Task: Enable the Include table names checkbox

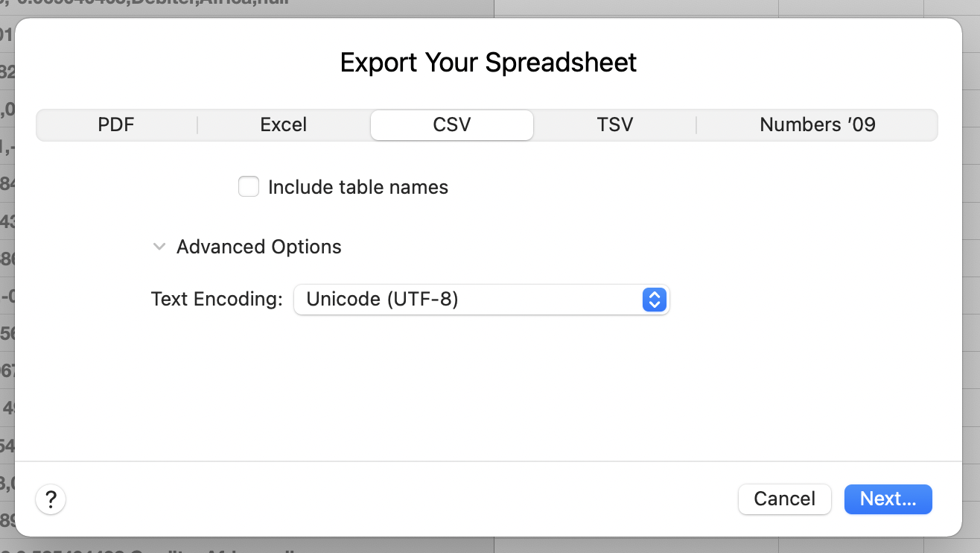Action: pos(249,186)
